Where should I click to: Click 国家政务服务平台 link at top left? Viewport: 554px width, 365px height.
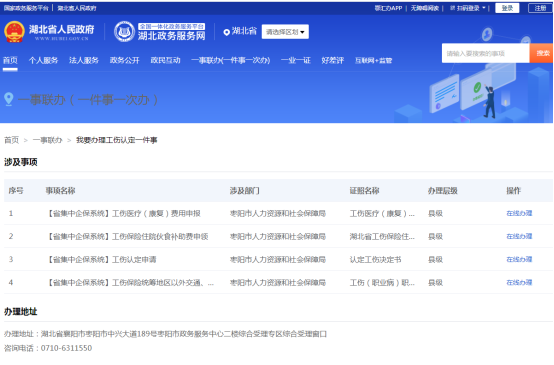point(26,8)
